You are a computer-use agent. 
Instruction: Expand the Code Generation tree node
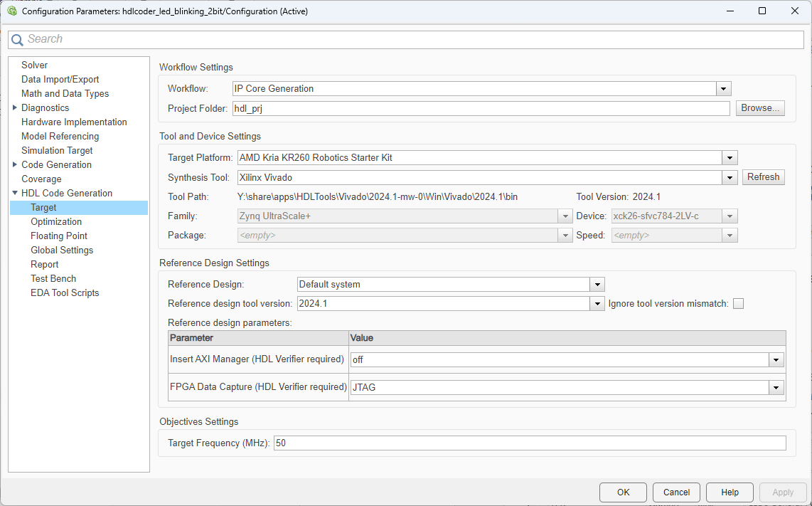point(15,165)
